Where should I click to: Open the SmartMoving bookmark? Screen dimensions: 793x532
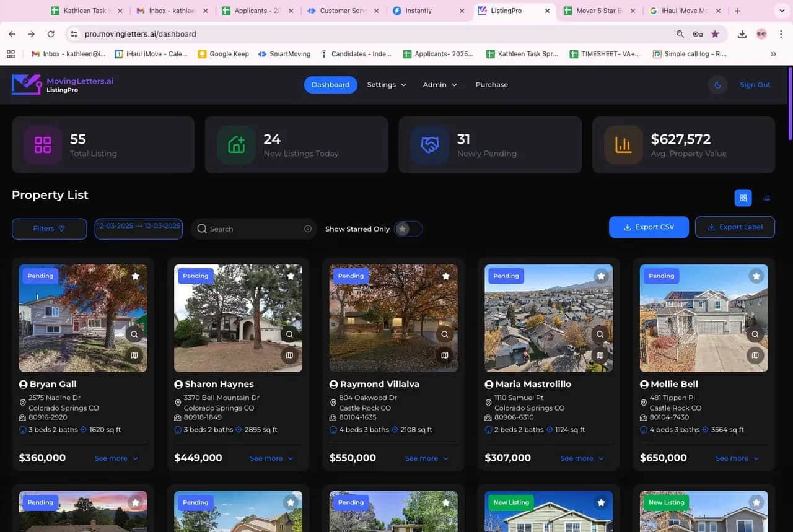coord(284,54)
